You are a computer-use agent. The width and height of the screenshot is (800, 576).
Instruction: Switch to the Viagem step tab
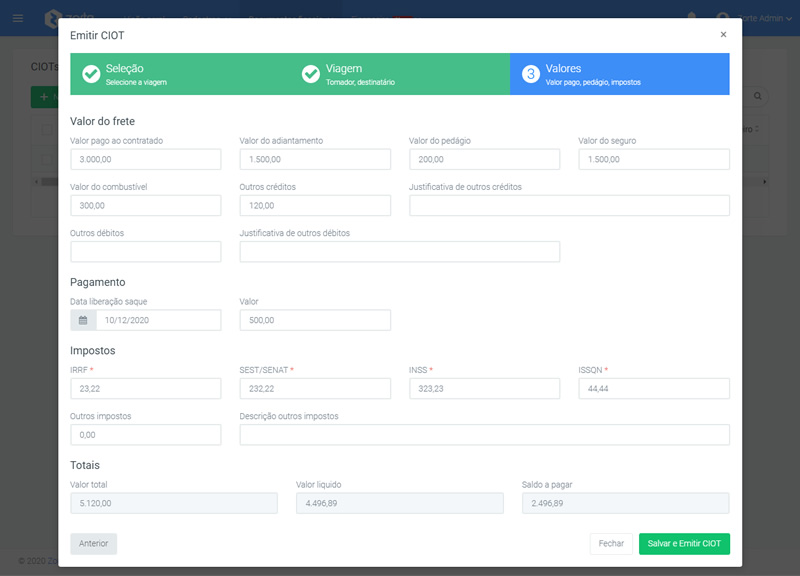[x=400, y=74]
